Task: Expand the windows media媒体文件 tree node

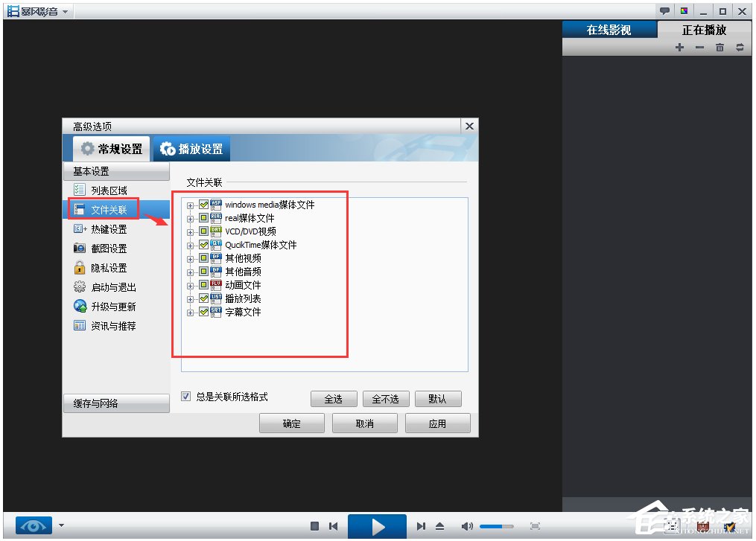Action: 190,205
